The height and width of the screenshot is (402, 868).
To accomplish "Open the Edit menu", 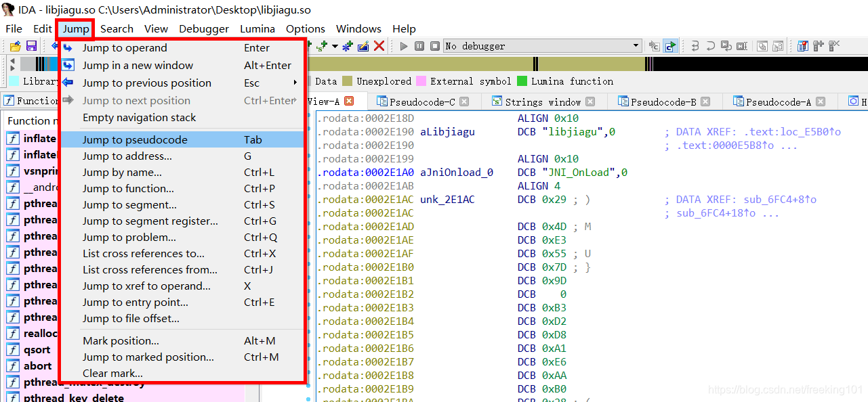I will [x=43, y=28].
